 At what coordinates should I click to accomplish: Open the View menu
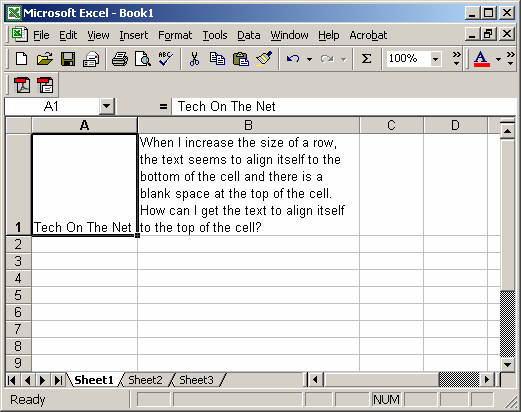point(98,35)
